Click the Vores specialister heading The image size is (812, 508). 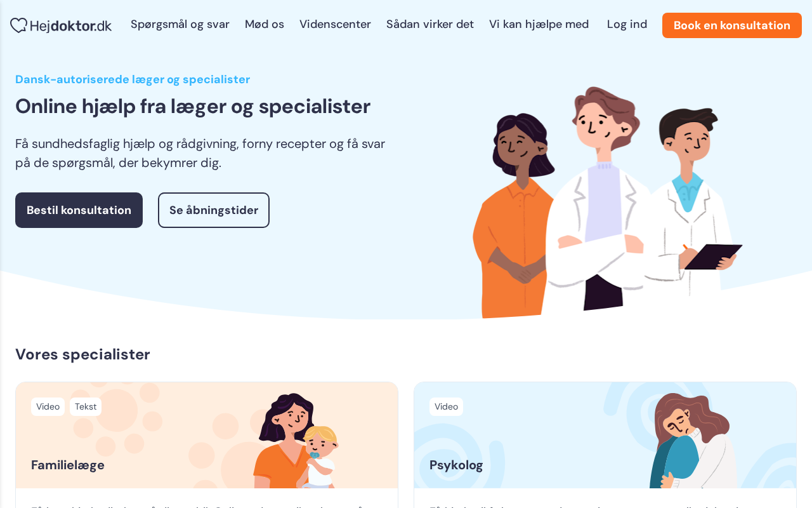(82, 354)
